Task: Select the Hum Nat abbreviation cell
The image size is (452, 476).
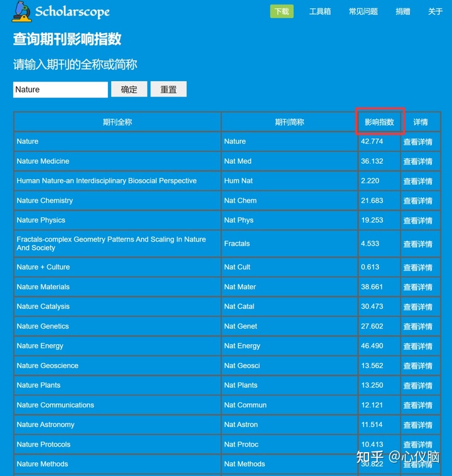Action: click(x=289, y=181)
